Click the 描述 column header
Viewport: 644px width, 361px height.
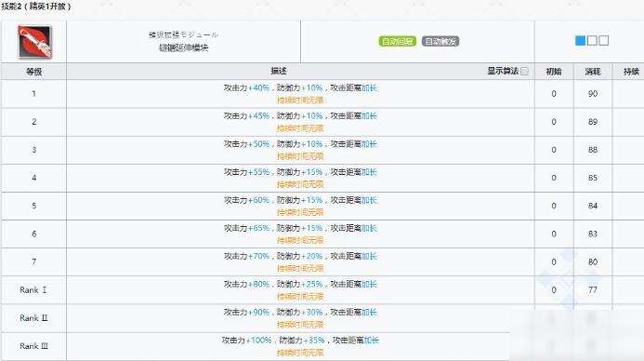pyautogui.click(x=278, y=71)
